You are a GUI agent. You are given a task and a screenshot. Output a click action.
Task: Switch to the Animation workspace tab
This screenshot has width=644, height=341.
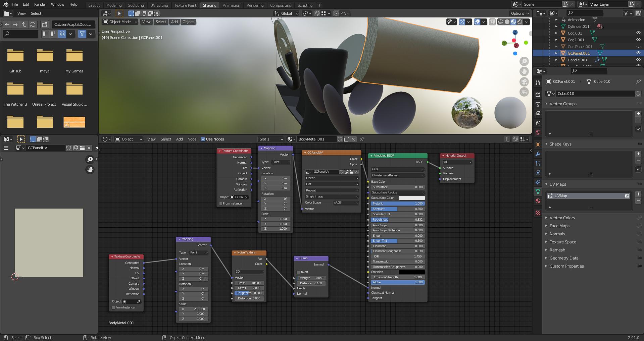231,5
